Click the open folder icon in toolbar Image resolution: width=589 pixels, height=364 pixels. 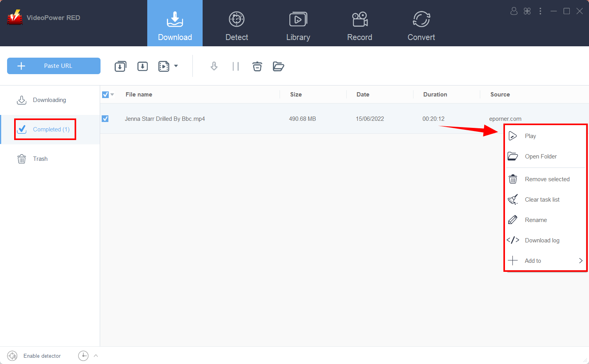click(278, 66)
